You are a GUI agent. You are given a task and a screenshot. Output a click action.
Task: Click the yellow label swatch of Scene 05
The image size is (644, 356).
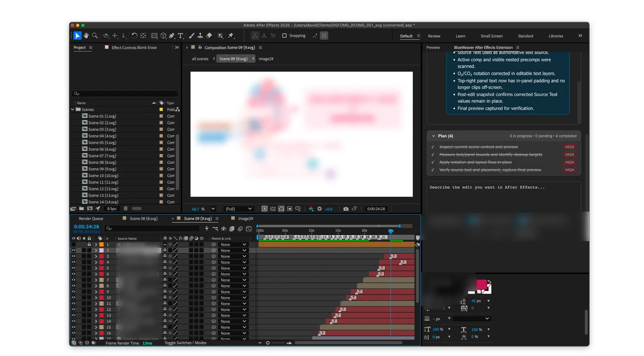point(161,143)
